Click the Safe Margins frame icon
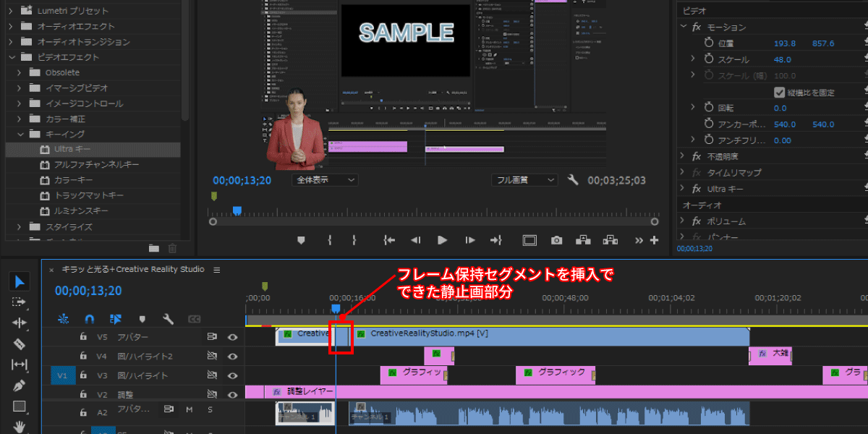This screenshot has height=434, width=868. [529, 240]
